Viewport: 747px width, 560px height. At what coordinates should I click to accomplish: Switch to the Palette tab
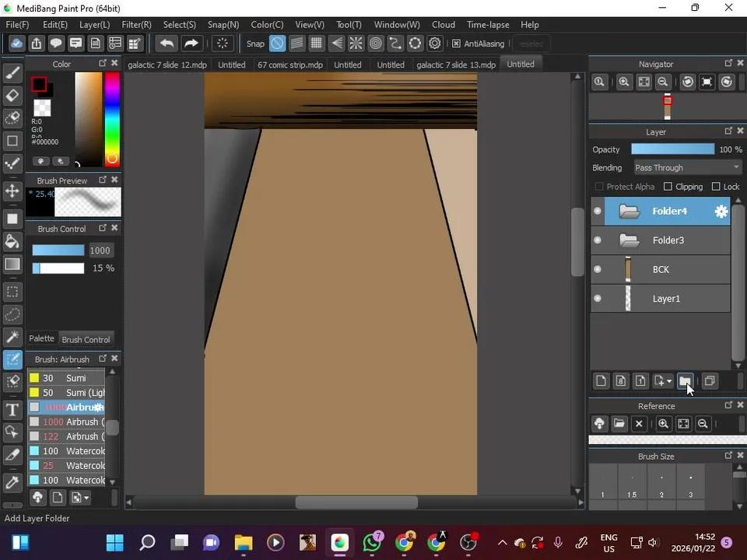tap(41, 338)
